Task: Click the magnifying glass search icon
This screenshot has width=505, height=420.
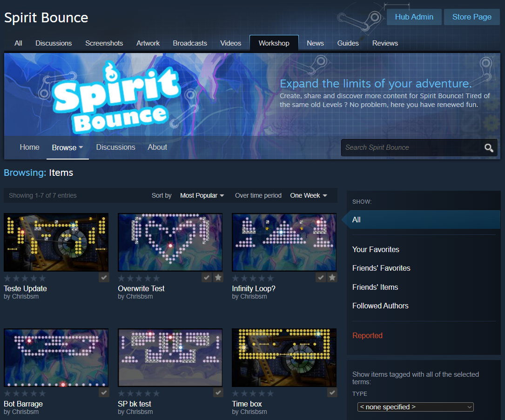Action: (x=488, y=148)
